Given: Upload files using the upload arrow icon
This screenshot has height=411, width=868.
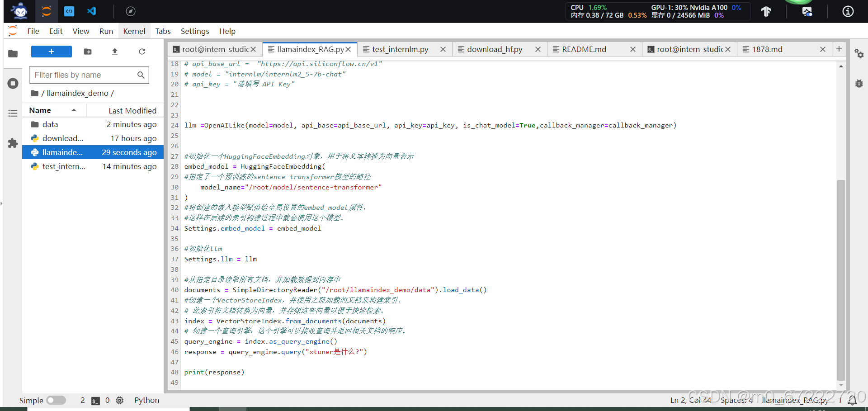Looking at the screenshot, I should 114,52.
